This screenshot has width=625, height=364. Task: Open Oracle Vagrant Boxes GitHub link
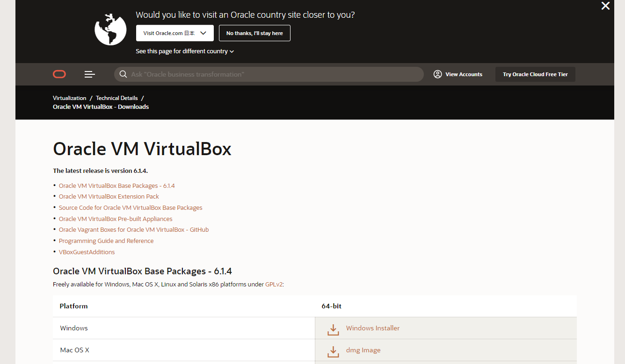coord(134,230)
